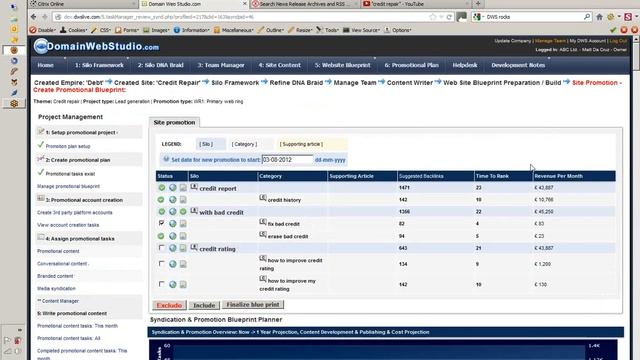The width and height of the screenshot is (640, 360).
Task: Select the Site promotion tab
Action: (x=174, y=122)
